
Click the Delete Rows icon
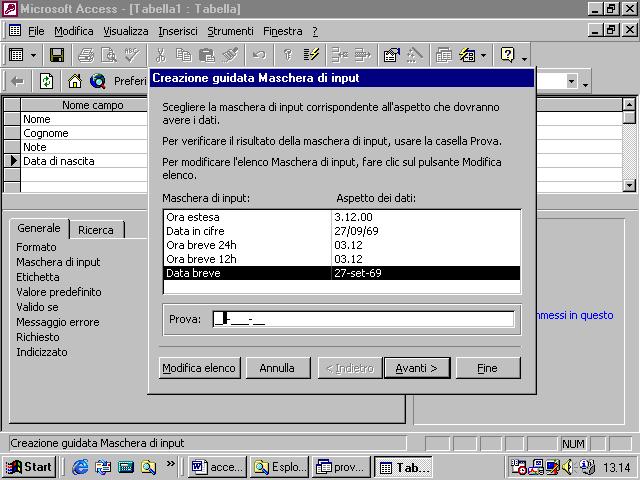[362, 55]
